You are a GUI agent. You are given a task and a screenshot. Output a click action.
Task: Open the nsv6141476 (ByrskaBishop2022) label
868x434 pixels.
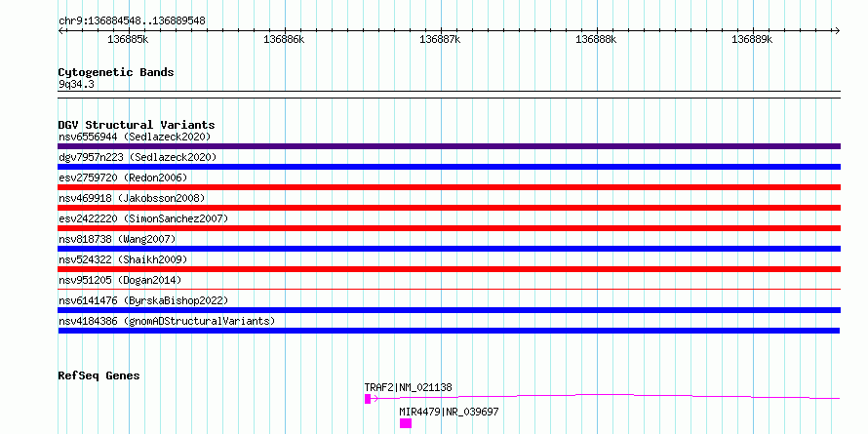(x=142, y=300)
